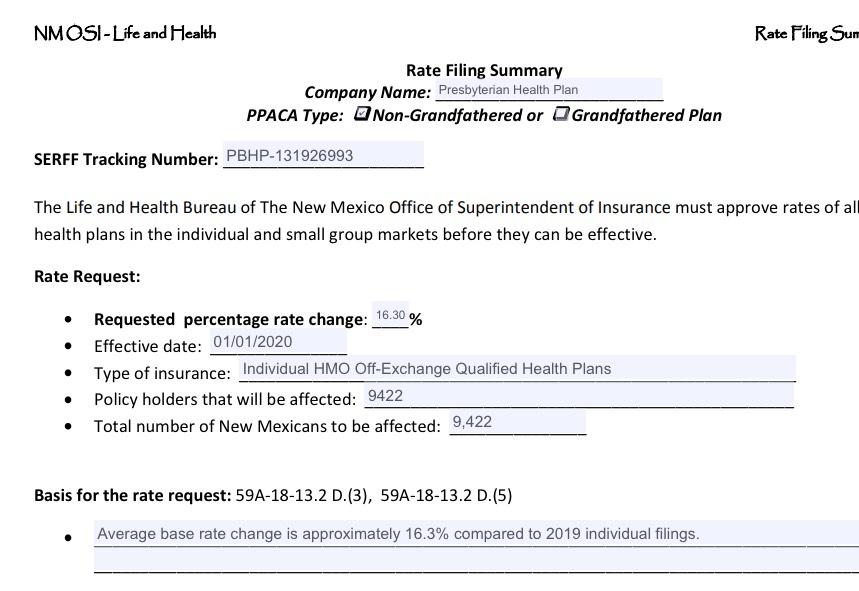Click the average base rate change text field
This screenshot has height=591, width=859.
(476, 534)
